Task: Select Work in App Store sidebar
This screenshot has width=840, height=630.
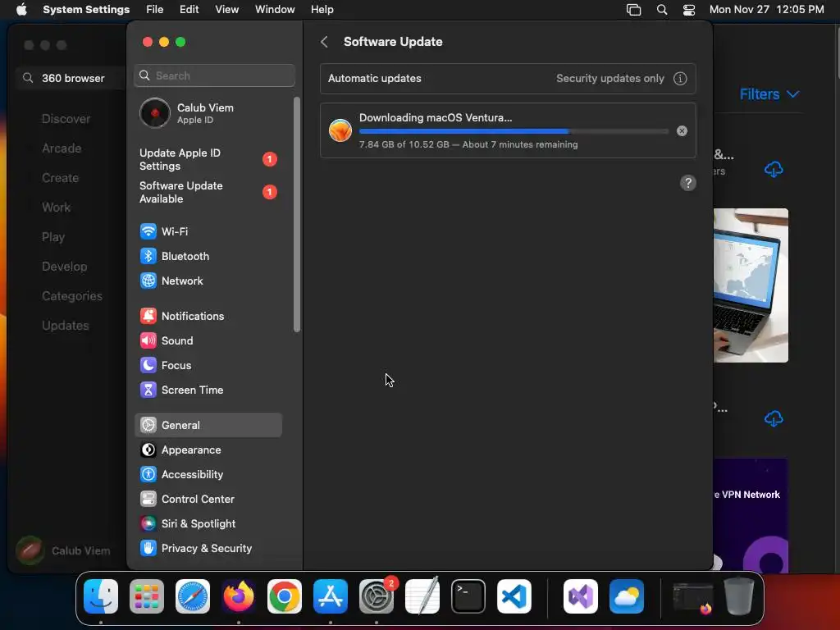Action: 57,208
